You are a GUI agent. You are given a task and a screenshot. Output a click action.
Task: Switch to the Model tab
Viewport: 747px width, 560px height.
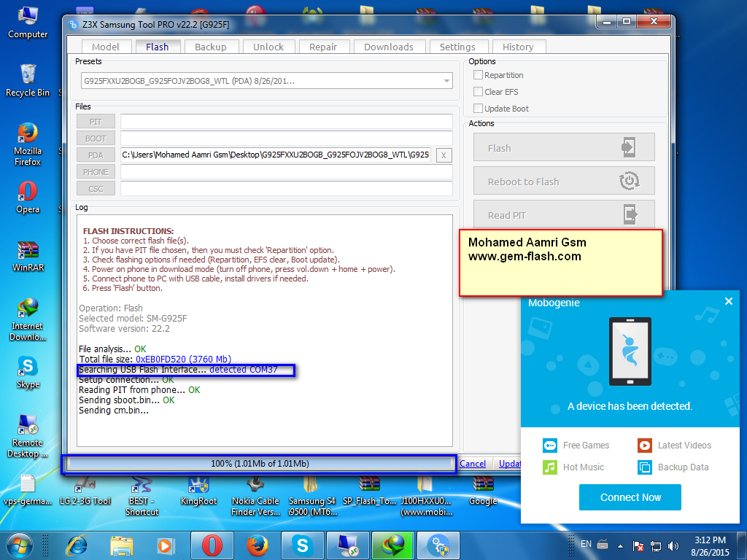point(105,47)
